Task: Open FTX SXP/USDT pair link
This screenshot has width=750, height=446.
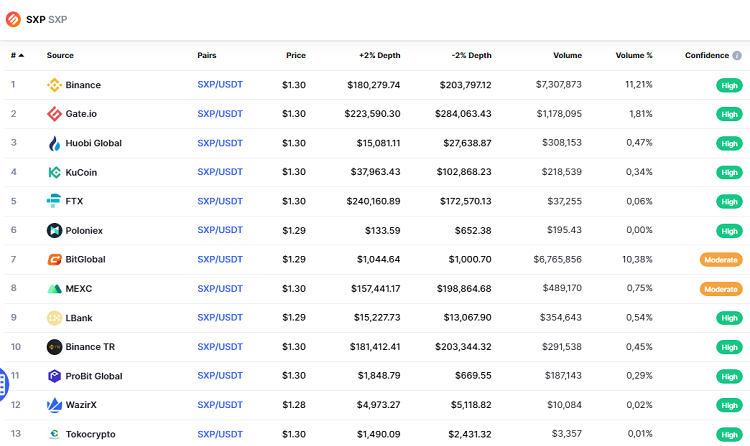Action: (220, 201)
